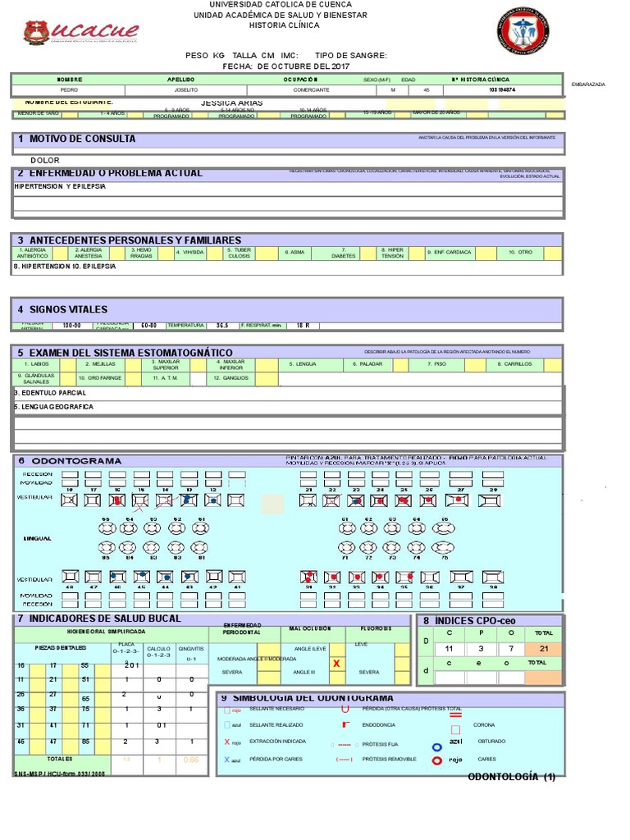Viewport: 630px width, 840px height.
Task: Click the Nombre field showing PEDRO
Action: point(69,90)
